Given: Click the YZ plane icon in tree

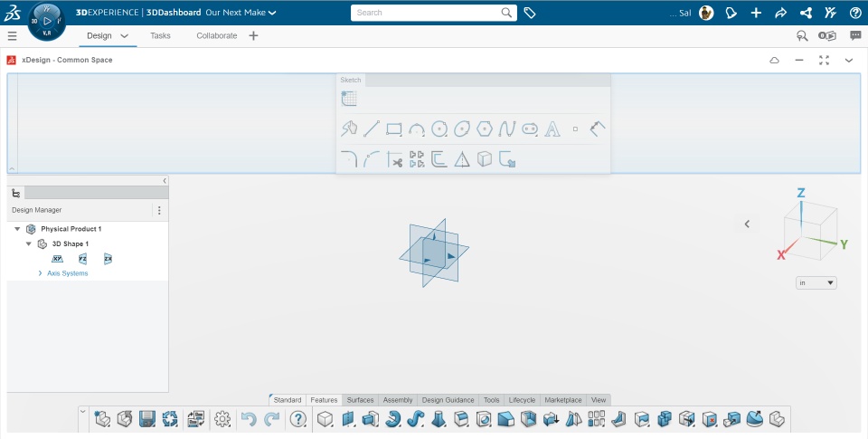Looking at the screenshot, I should click(x=82, y=259).
